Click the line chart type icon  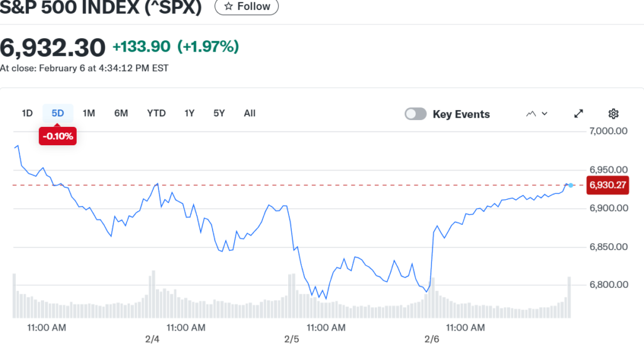point(531,114)
